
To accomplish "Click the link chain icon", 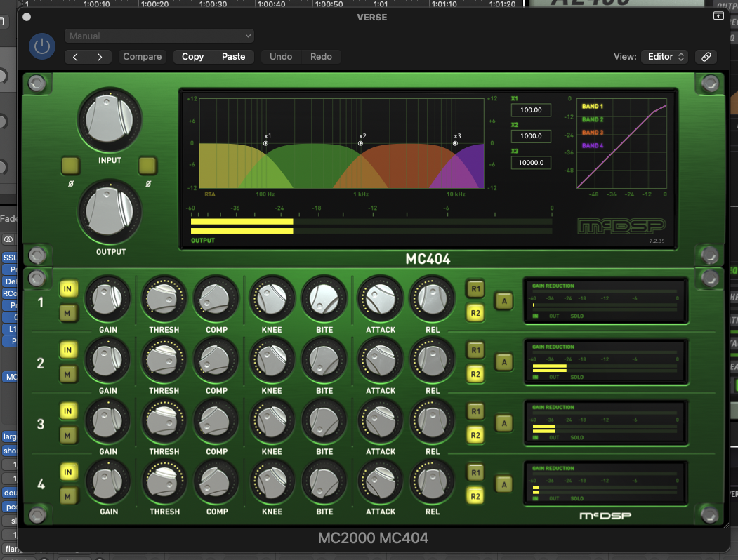I will 706,56.
